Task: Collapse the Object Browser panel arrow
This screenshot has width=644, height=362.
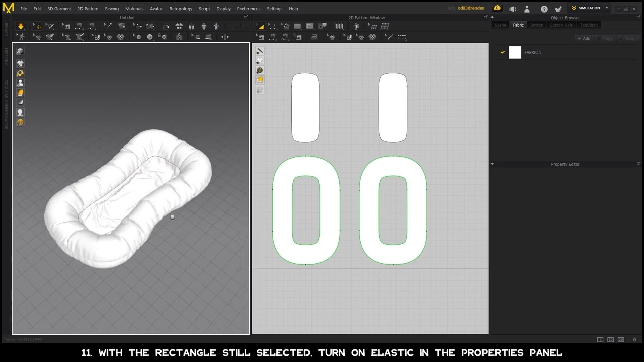Action: pos(493,18)
